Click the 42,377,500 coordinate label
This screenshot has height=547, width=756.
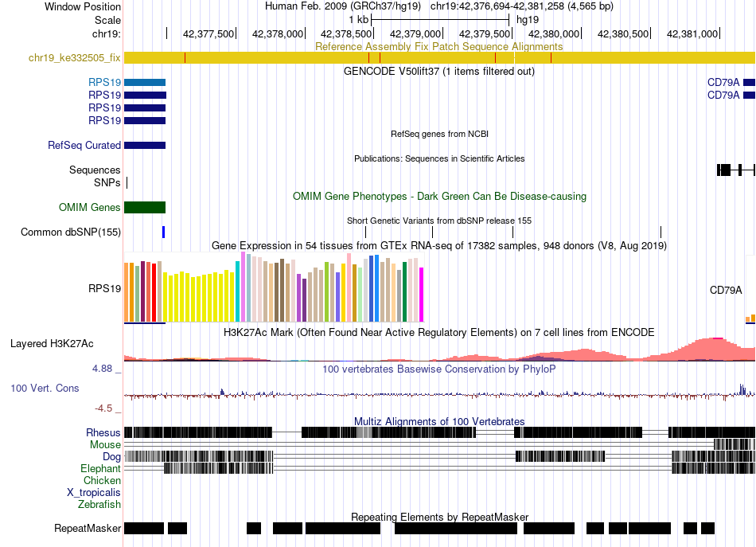click(208, 33)
